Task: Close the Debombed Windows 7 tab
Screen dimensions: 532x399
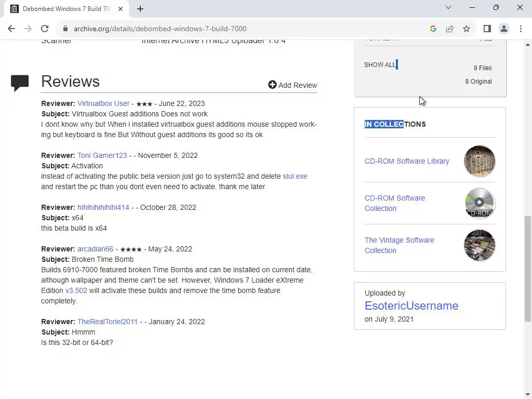Action: [x=121, y=9]
